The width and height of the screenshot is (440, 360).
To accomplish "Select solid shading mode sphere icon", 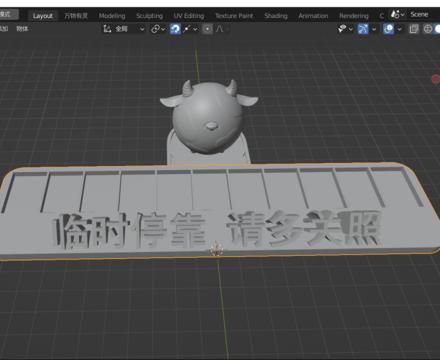I will tap(437, 29).
